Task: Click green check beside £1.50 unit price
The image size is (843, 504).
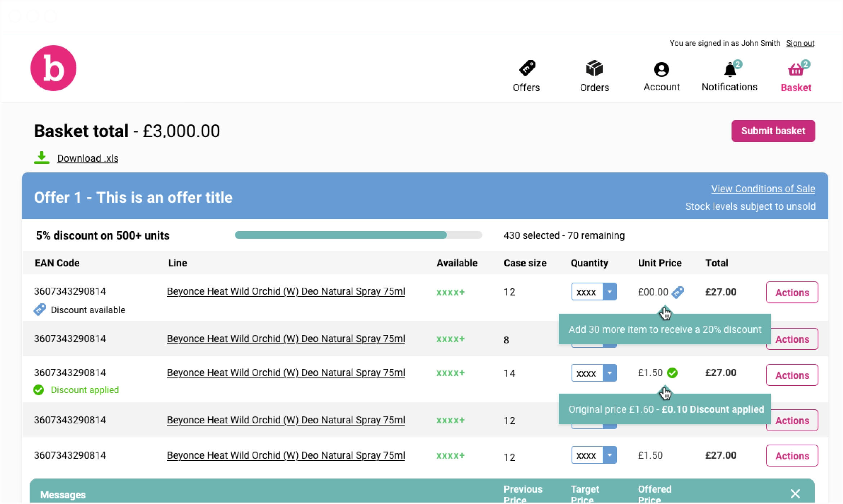Action: [672, 373]
